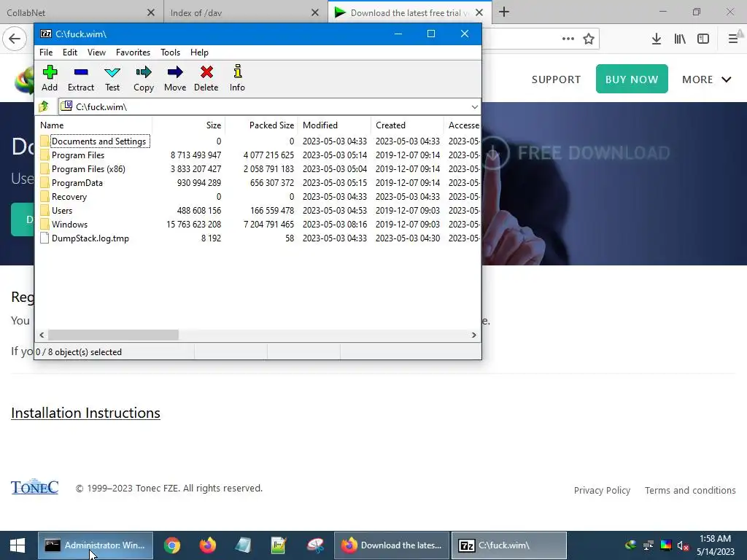This screenshot has height=560, width=747.
Task: Click the network tray icon
Action: point(648,545)
